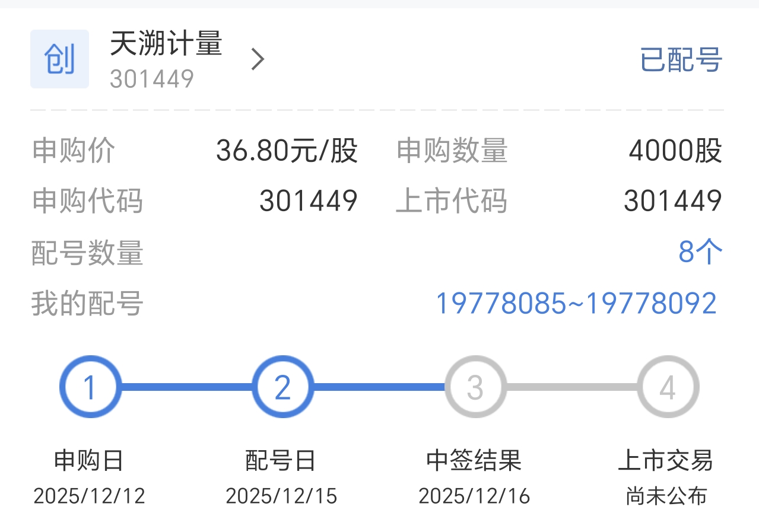This screenshot has height=532, width=759.
Task: Select 申购代码 value 301449
Action: [x=309, y=201]
